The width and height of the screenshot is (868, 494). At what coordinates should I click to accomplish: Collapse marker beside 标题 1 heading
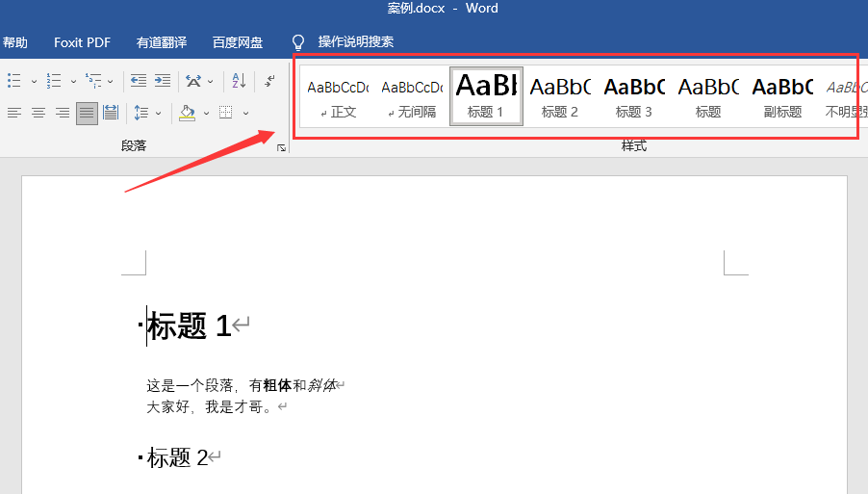pyautogui.click(x=140, y=325)
